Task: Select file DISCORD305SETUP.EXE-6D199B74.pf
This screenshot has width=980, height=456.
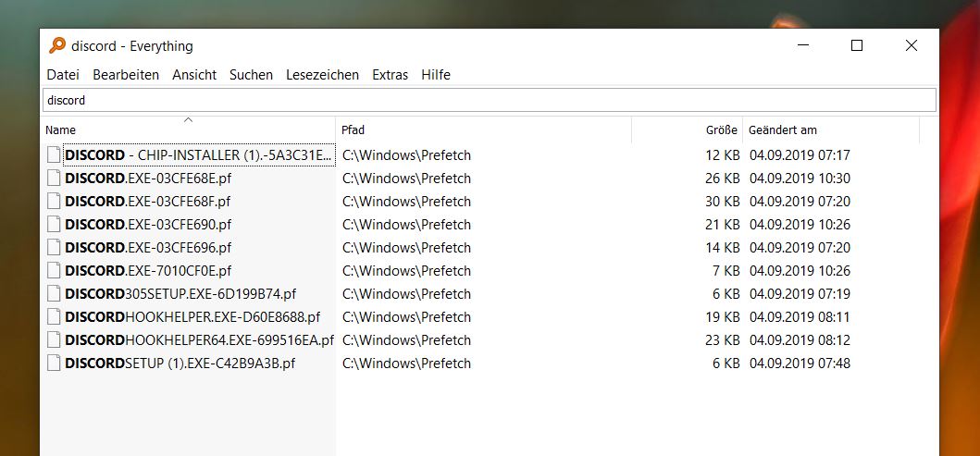Action: (x=180, y=293)
